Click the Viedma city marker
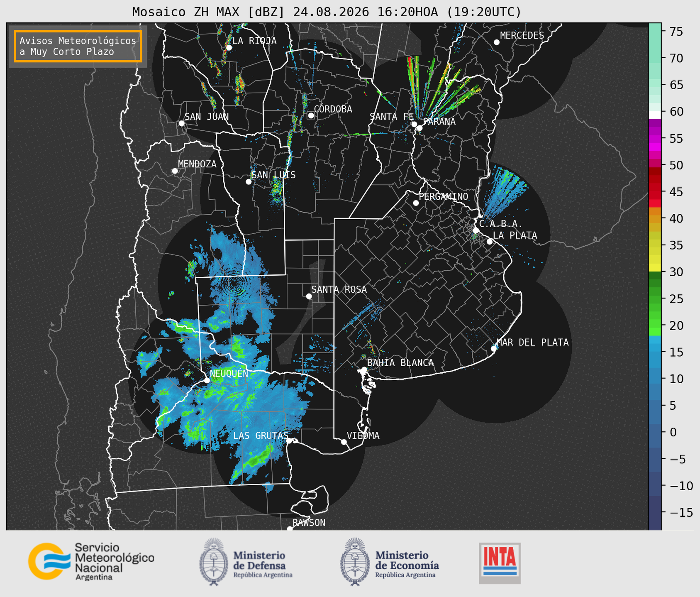Image resolution: width=700 pixels, height=597 pixels. click(x=344, y=442)
